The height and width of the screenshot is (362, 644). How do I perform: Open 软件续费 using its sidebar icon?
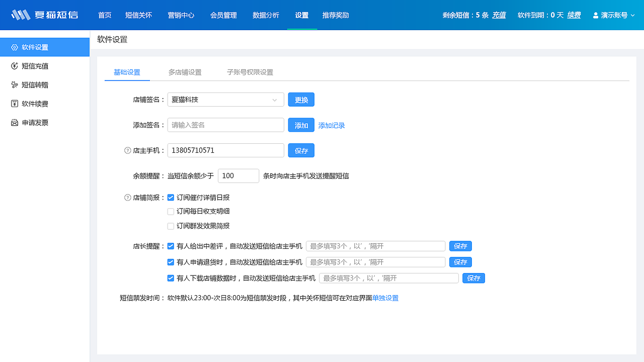[14, 104]
